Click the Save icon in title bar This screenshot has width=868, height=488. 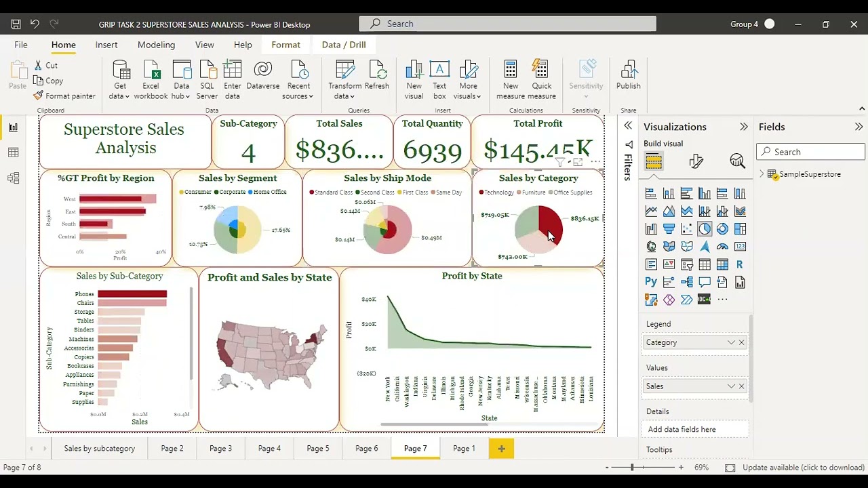click(x=16, y=24)
